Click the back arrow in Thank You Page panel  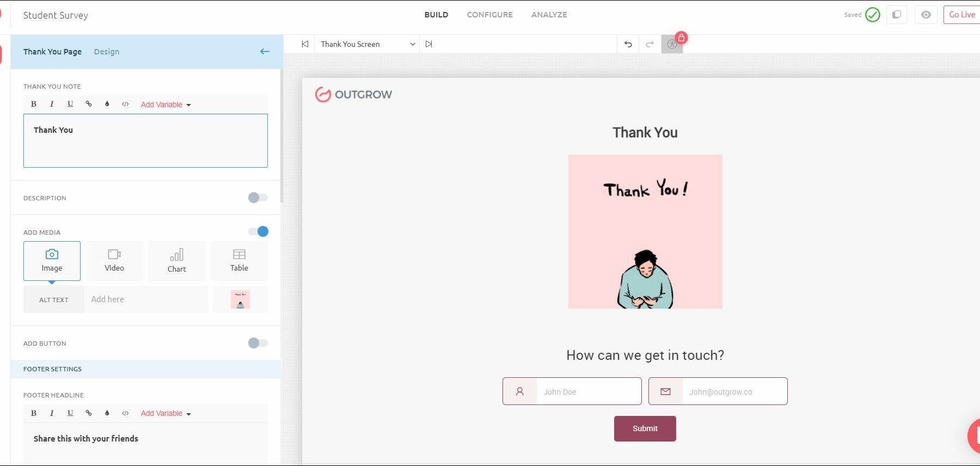click(265, 52)
